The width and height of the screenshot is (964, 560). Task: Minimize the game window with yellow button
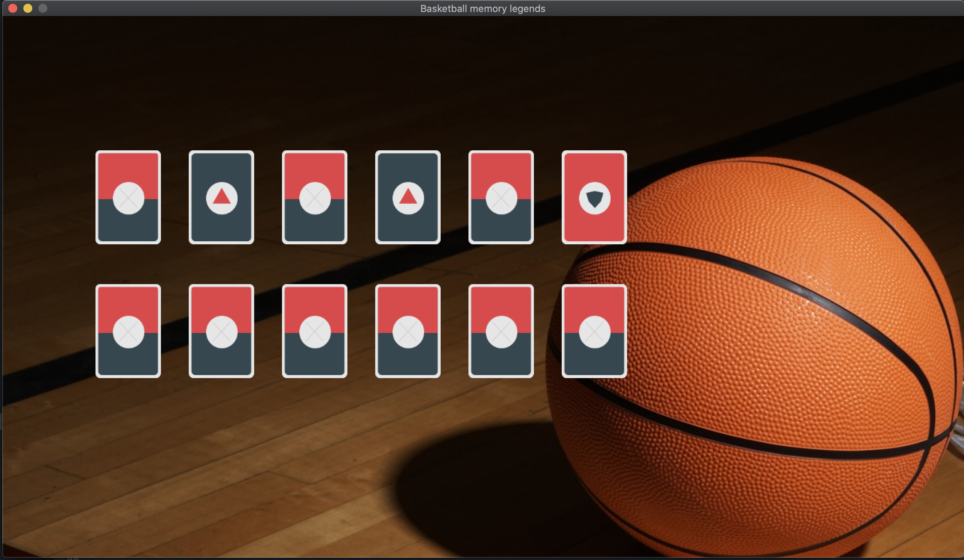tap(28, 8)
